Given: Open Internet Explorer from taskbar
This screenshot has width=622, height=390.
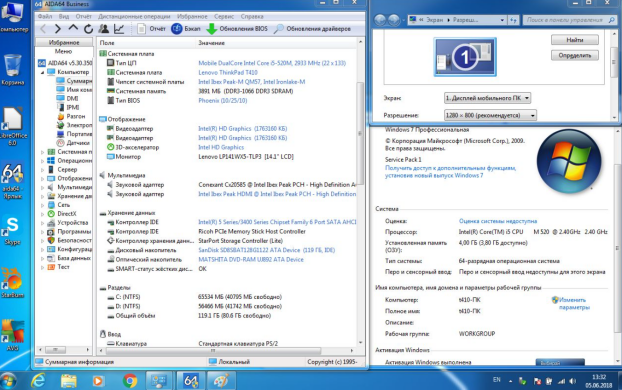Looking at the screenshot, I should (38, 381).
